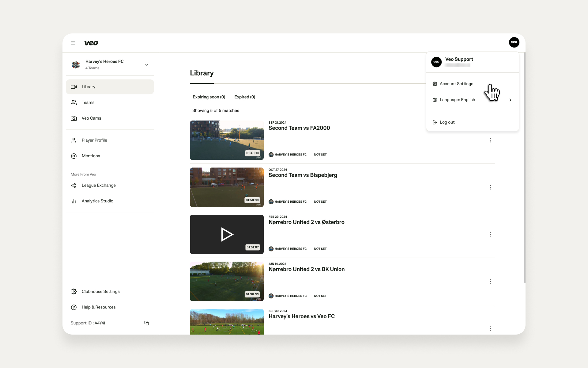Click NOT SET label under Second Team vs Bispebjerg
Screen dimensions: 588x368
(320, 202)
